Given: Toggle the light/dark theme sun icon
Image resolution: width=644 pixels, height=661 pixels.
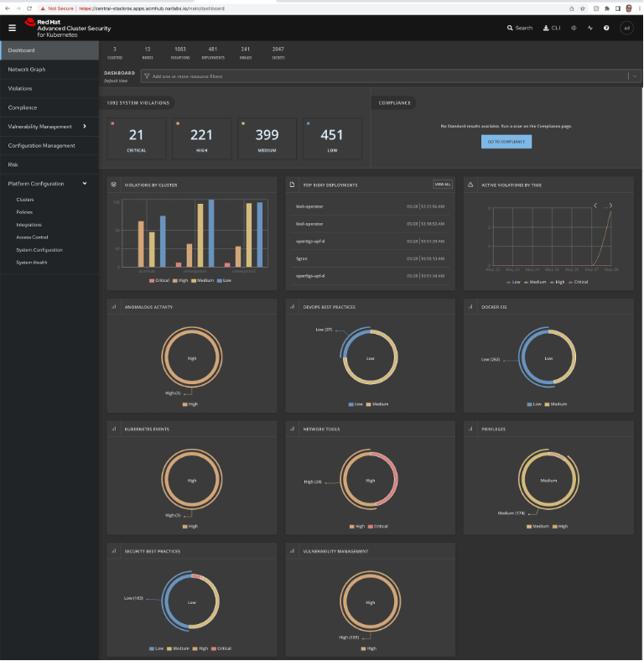Looking at the screenshot, I should (574, 28).
